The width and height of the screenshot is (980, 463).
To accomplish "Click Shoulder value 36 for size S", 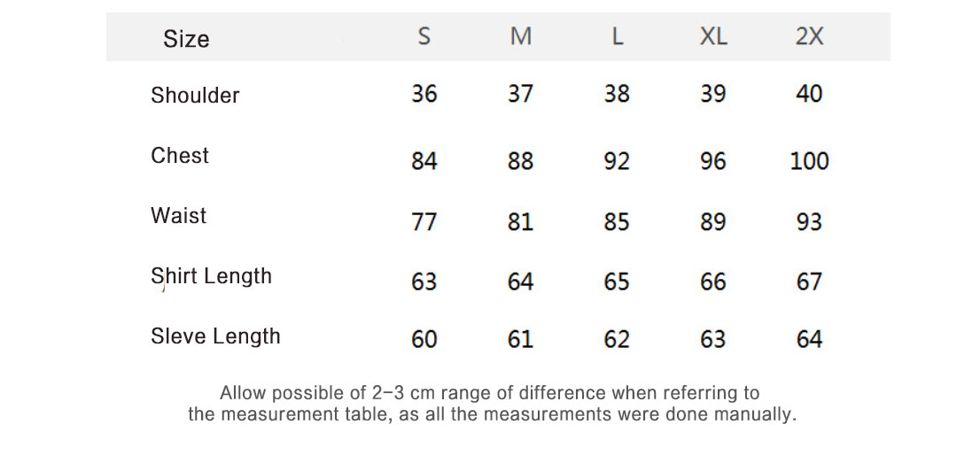I will coord(424,94).
